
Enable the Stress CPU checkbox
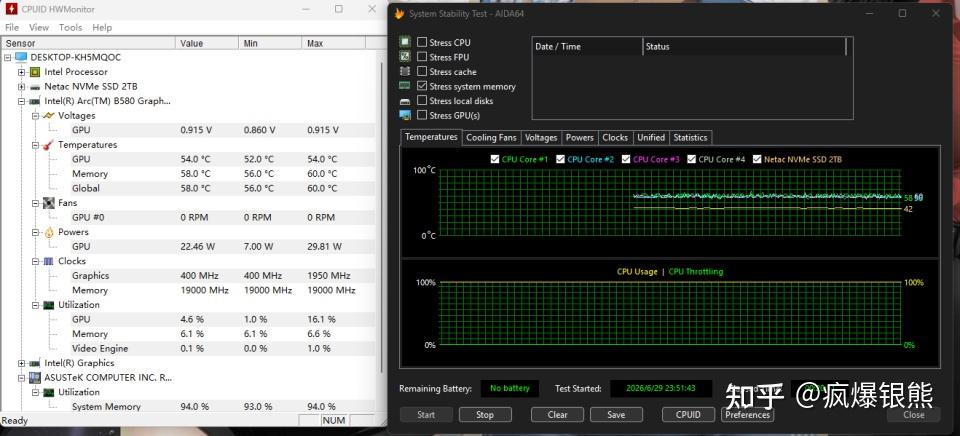click(x=422, y=42)
